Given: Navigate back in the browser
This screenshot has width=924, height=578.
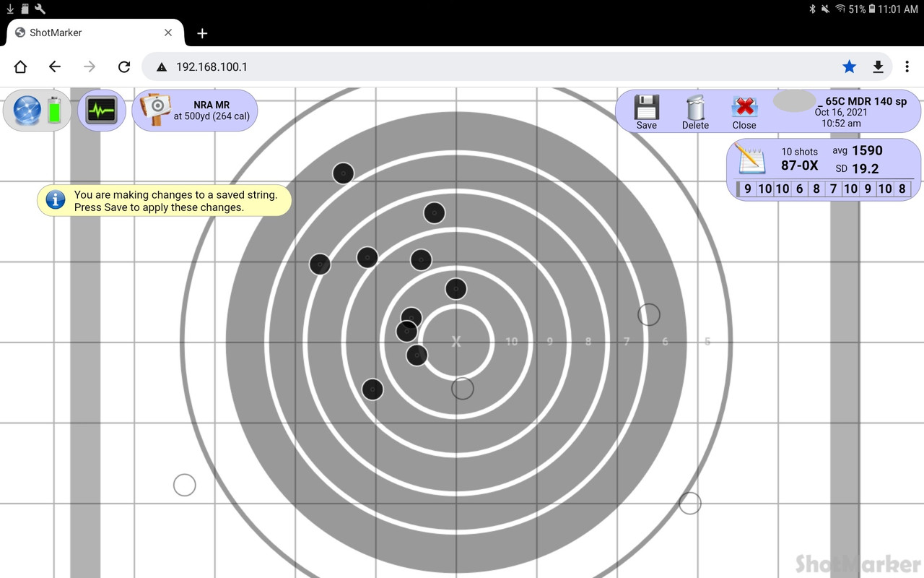Looking at the screenshot, I should tap(55, 66).
